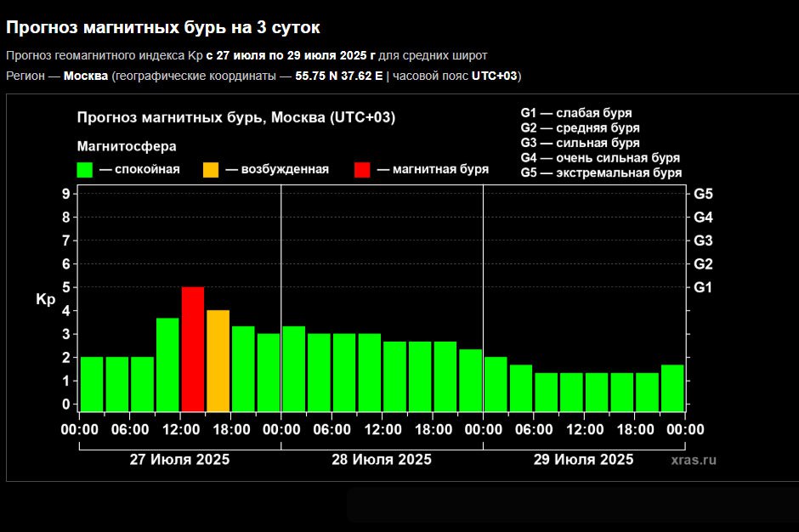Click the xras.ru source label
This screenshot has height=532, width=799.
tap(694, 460)
